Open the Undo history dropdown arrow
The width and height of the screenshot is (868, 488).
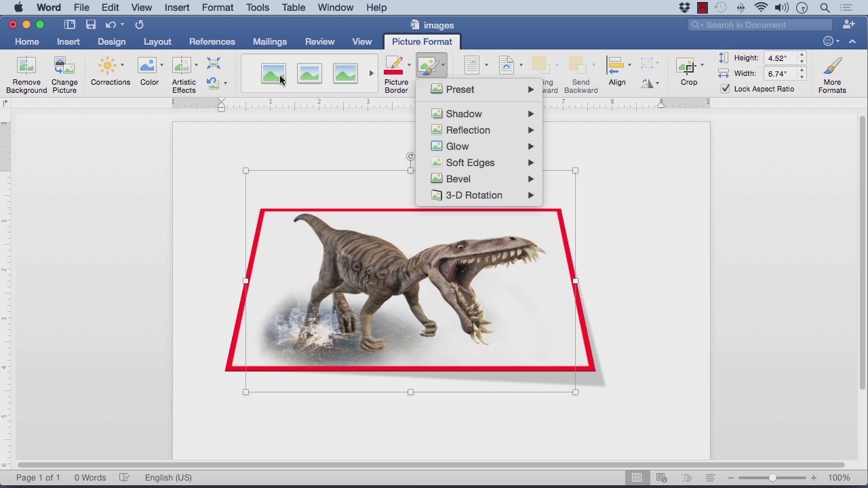click(122, 24)
